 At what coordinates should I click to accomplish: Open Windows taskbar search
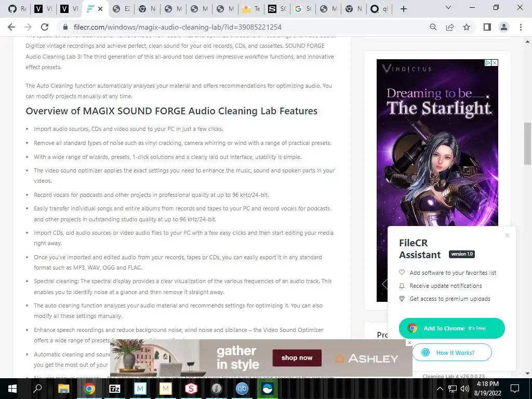37,389
